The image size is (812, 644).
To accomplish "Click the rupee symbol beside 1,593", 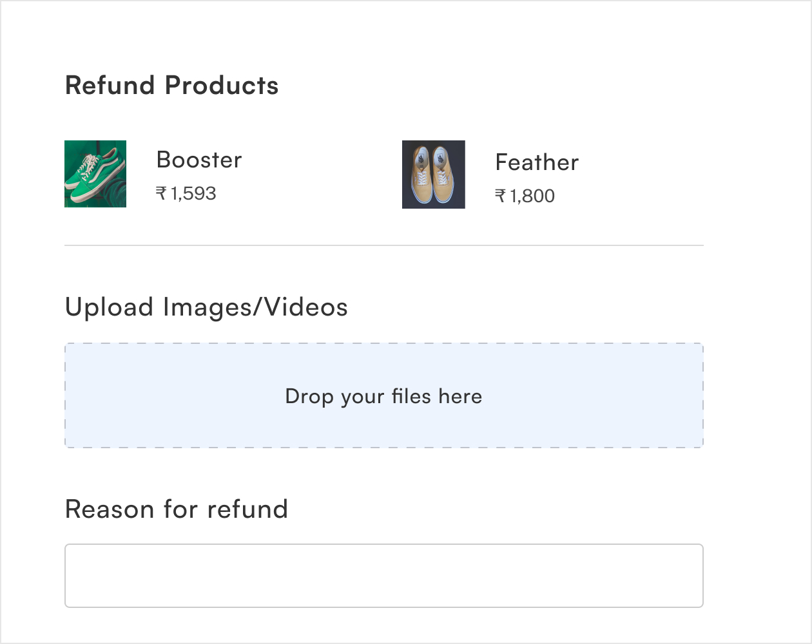I will (161, 193).
